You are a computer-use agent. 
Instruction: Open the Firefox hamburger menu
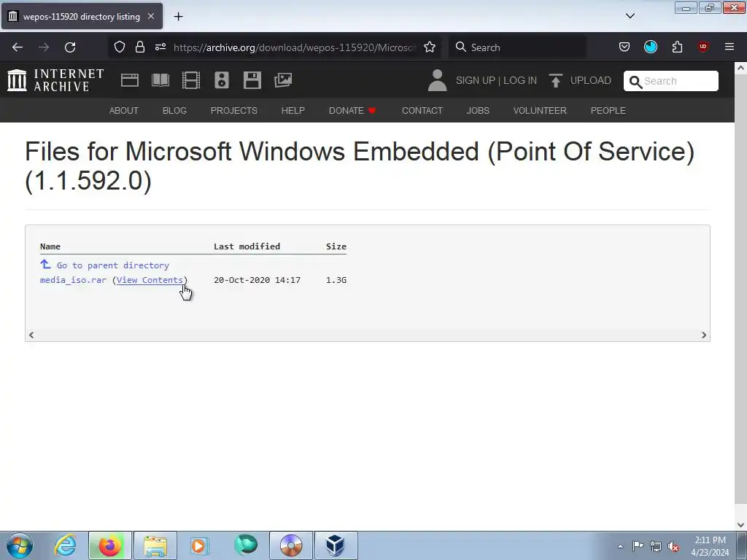729,47
